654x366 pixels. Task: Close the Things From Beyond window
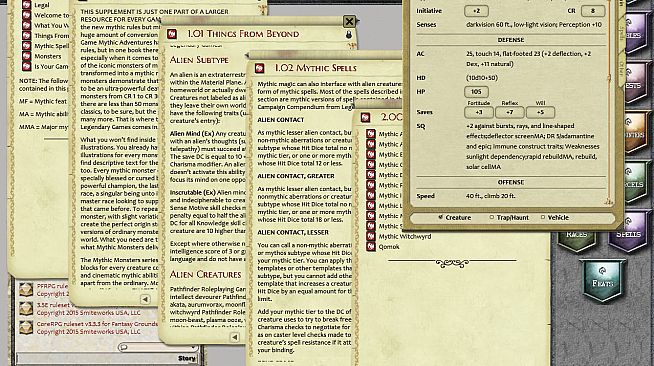pyautogui.click(x=349, y=21)
